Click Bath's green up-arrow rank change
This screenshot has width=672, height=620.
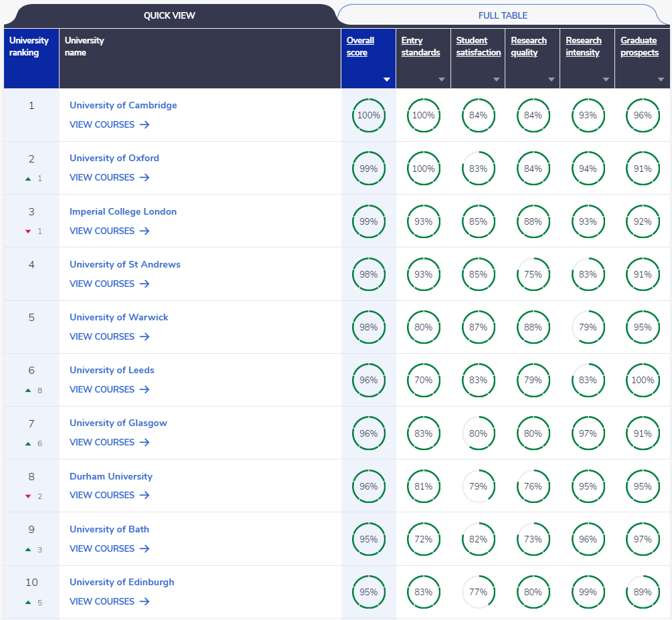click(x=28, y=549)
